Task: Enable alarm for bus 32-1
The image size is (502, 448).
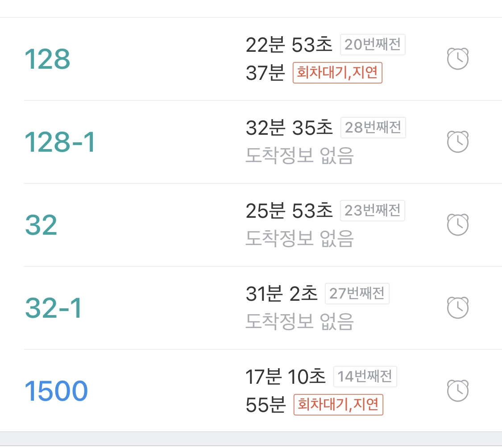Action: pos(457,308)
